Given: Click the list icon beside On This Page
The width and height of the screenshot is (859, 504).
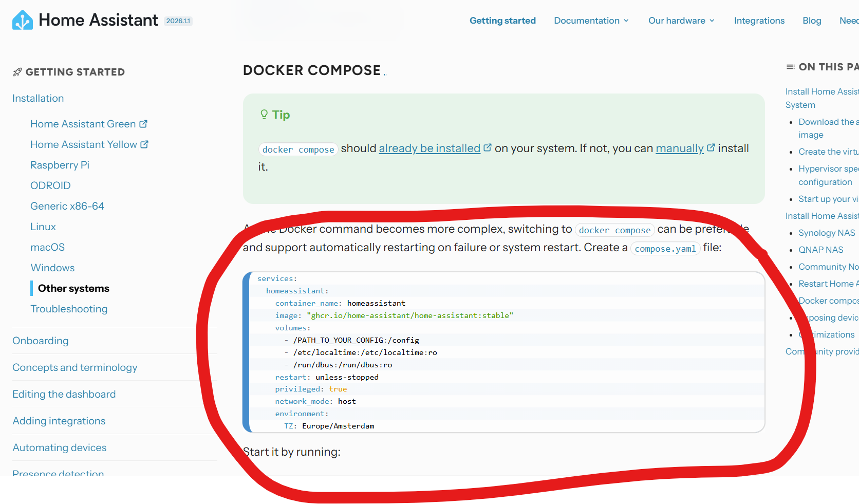Looking at the screenshot, I should (790, 67).
